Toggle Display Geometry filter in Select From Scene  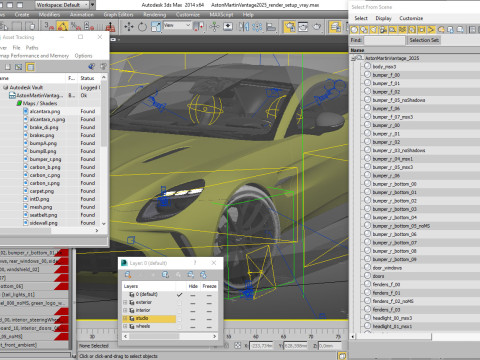[x=354, y=30]
